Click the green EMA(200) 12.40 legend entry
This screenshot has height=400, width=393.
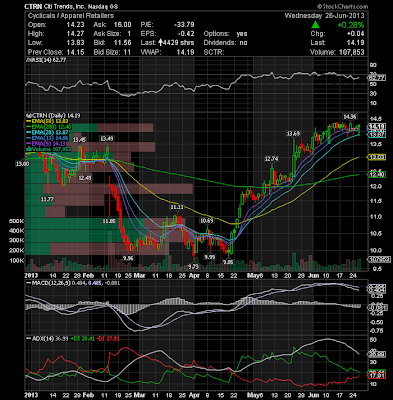coord(49,126)
